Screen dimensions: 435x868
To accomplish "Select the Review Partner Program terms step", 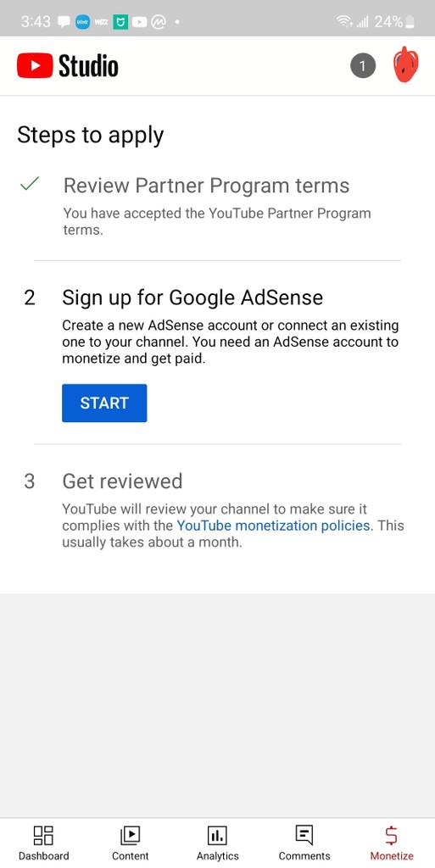I will pos(206,186).
